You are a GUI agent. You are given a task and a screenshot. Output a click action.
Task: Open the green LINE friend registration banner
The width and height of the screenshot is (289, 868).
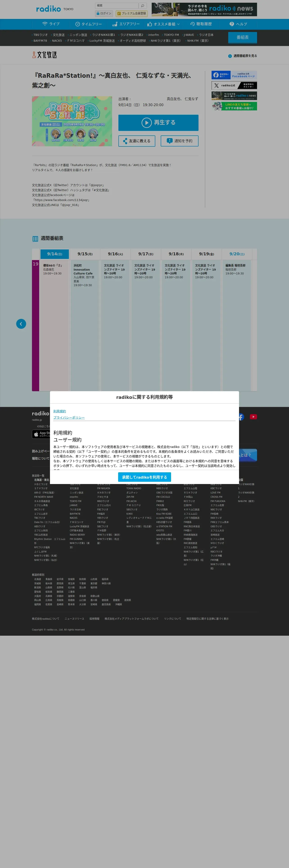coord(234,106)
